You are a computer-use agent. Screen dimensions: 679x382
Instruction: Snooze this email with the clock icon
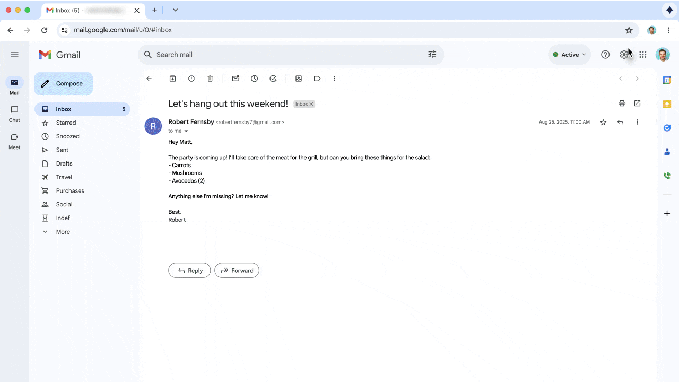(254, 78)
